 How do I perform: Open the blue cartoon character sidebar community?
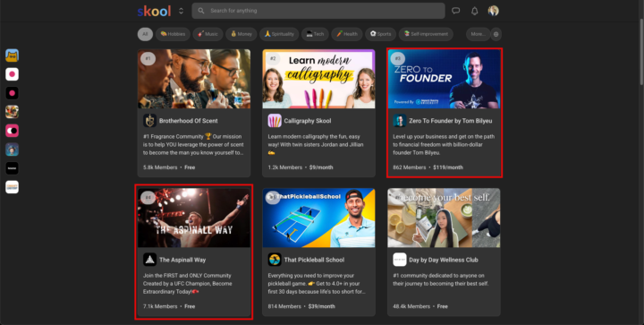12,150
